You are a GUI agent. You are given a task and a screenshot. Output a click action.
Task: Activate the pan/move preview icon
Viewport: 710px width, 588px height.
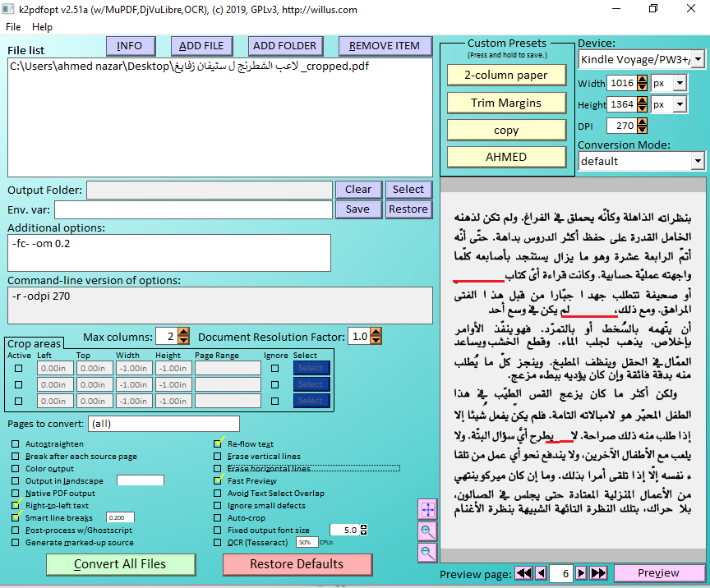[x=427, y=509]
